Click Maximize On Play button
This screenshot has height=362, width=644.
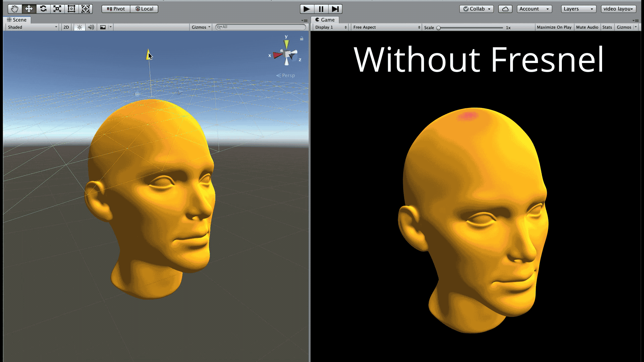pos(554,27)
